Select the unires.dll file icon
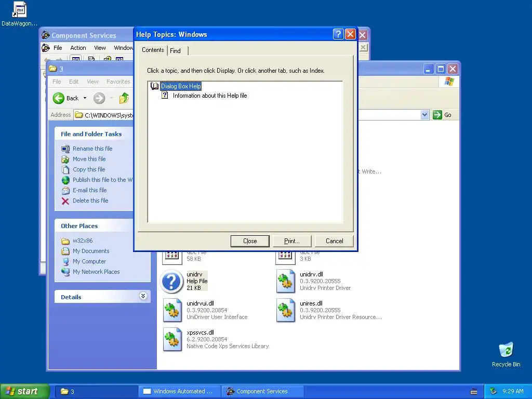The width and height of the screenshot is (532, 399). [x=285, y=310]
